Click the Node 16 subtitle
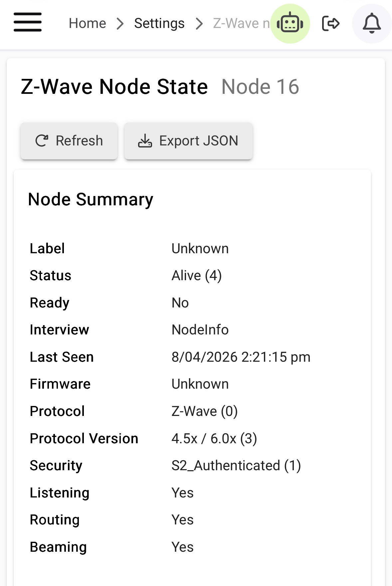 (260, 87)
